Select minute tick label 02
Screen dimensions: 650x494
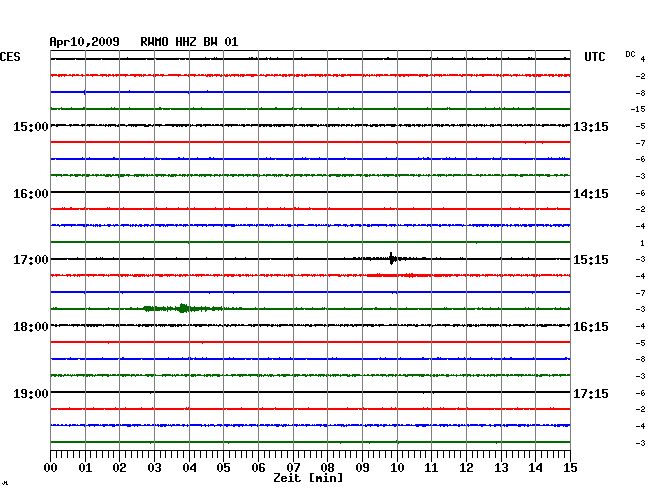119,468
